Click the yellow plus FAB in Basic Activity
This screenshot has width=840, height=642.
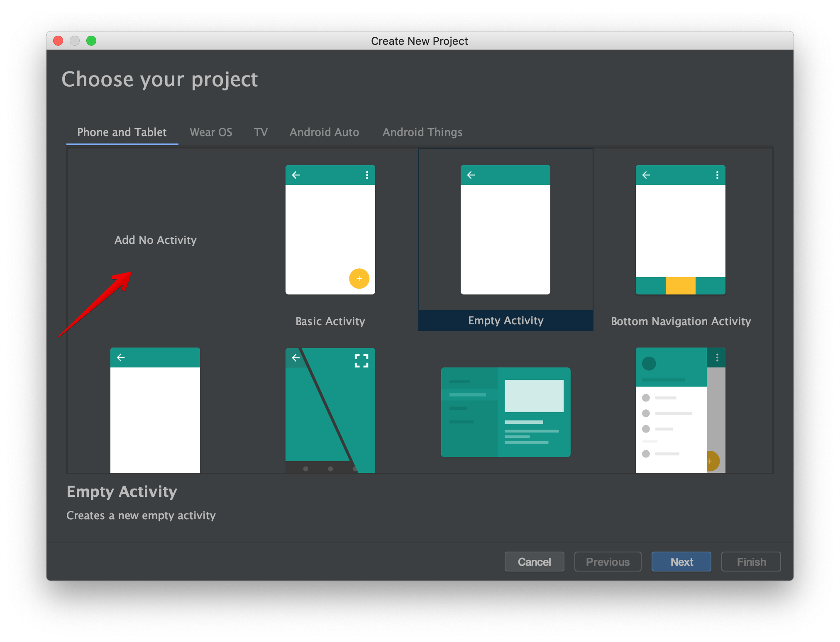[x=359, y=279]
